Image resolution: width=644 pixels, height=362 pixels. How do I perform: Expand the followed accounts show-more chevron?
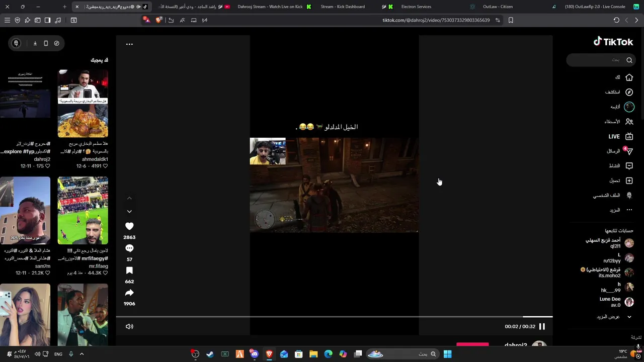pos(629,317)
